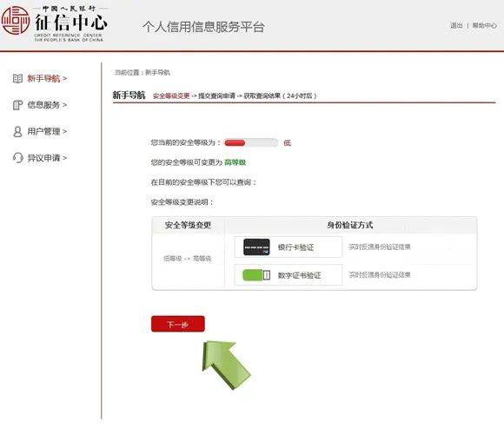The height and width of the screenshot is (428, 504).
Task: Select 银行卡验证 option
Action: (288, 247)
